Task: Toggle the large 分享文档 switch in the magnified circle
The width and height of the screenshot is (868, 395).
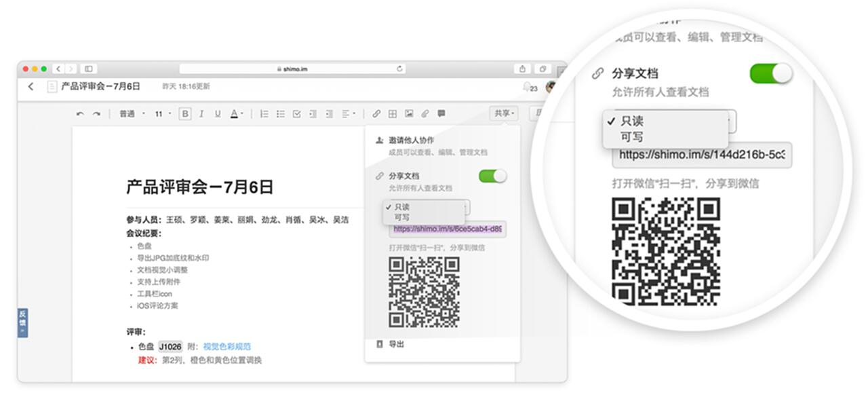Action: pos(771,73)
